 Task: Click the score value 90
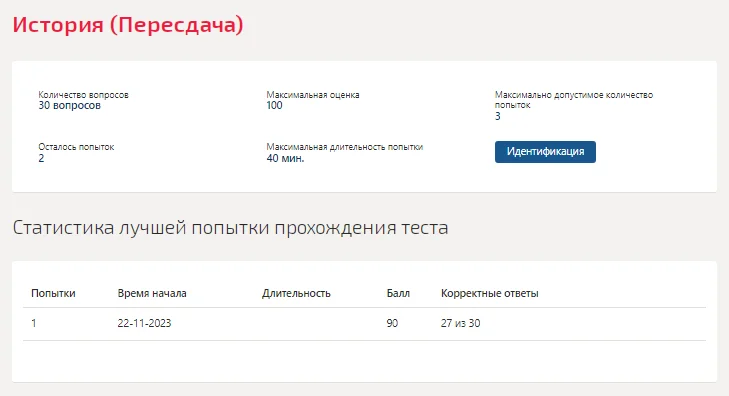(x=392, y=323)
